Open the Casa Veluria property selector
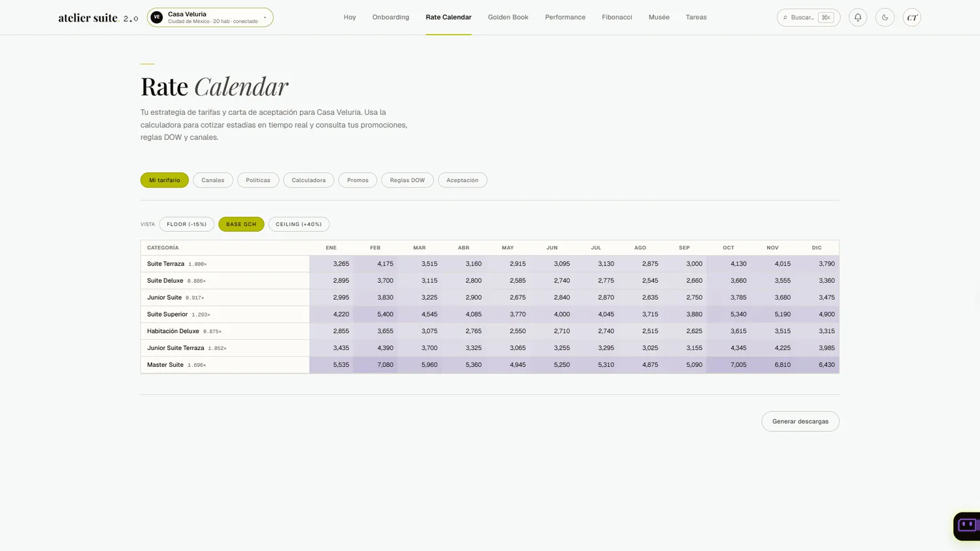 pyautogui.click(x=210, y=18)
